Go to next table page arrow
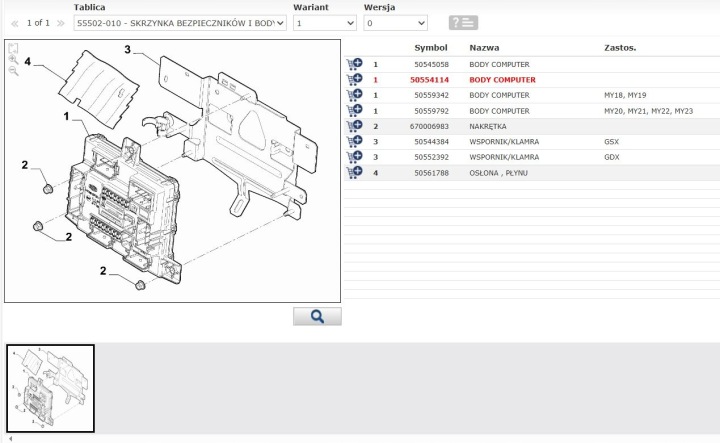Screen dimensions: 720x443 [60, 23]
